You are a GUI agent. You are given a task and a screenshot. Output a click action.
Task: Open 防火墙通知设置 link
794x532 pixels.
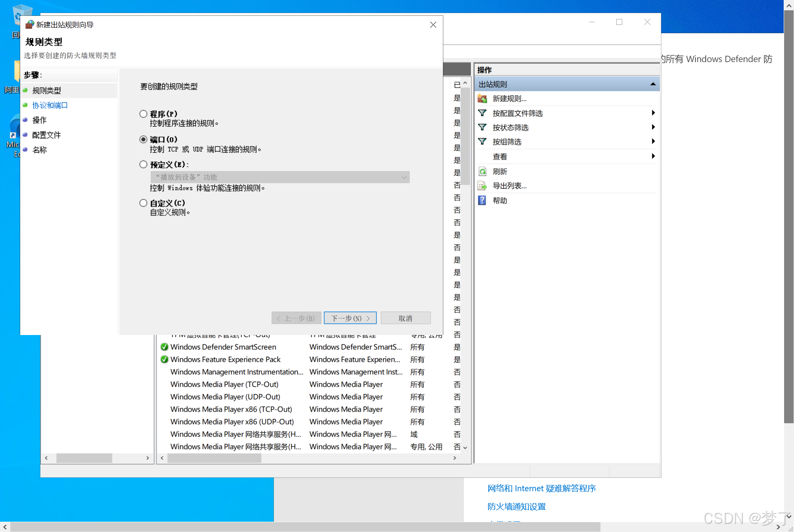(x=517, y=507)
